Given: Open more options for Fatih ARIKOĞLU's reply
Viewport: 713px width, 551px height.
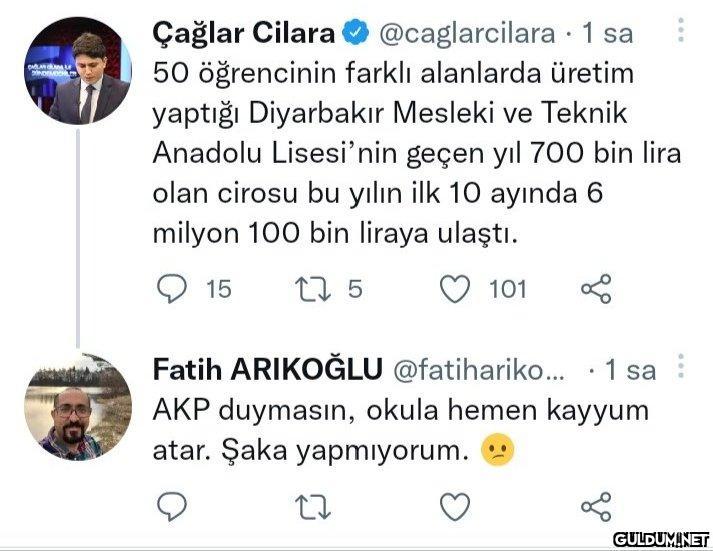Looking at the screenshot, I should pyautogui.click(x=681, y=368).
